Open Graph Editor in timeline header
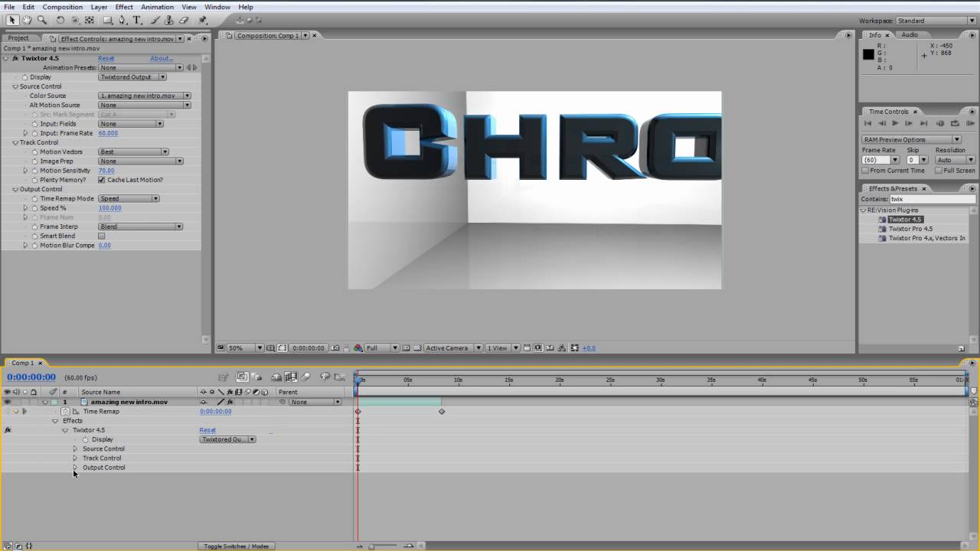Screen dimensions: 980x551 (x=341, y=377)
